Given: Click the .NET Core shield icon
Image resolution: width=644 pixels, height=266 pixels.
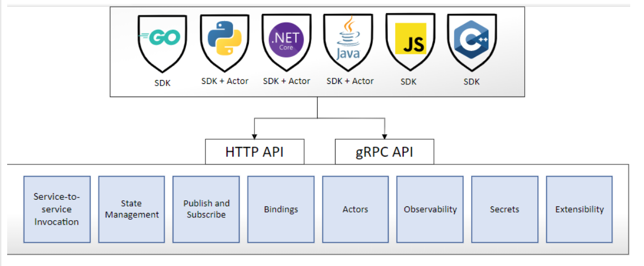Looking at the screenshot, I should click(286, 42).
